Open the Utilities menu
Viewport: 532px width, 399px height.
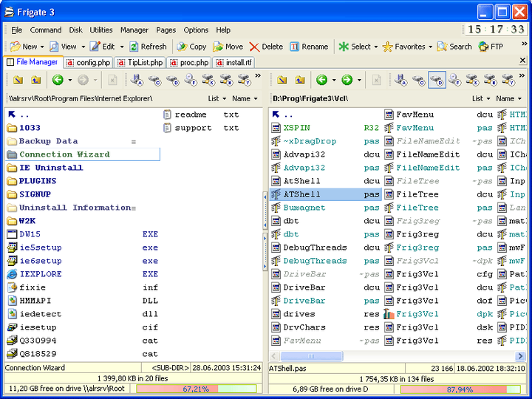point(101,30)
